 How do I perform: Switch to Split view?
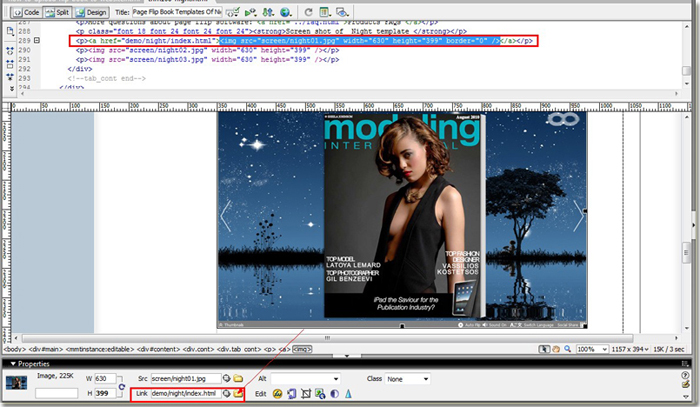coord(58,12)
